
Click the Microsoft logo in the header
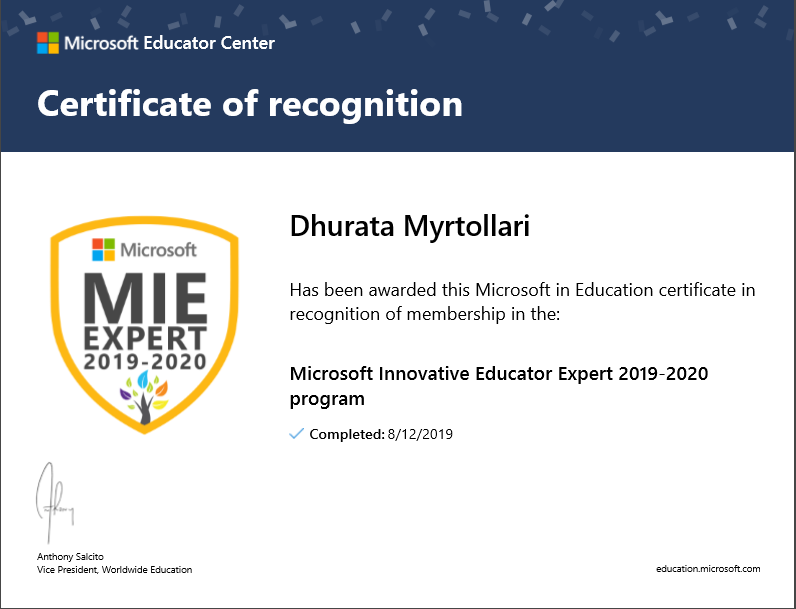(x=48, y=43)
